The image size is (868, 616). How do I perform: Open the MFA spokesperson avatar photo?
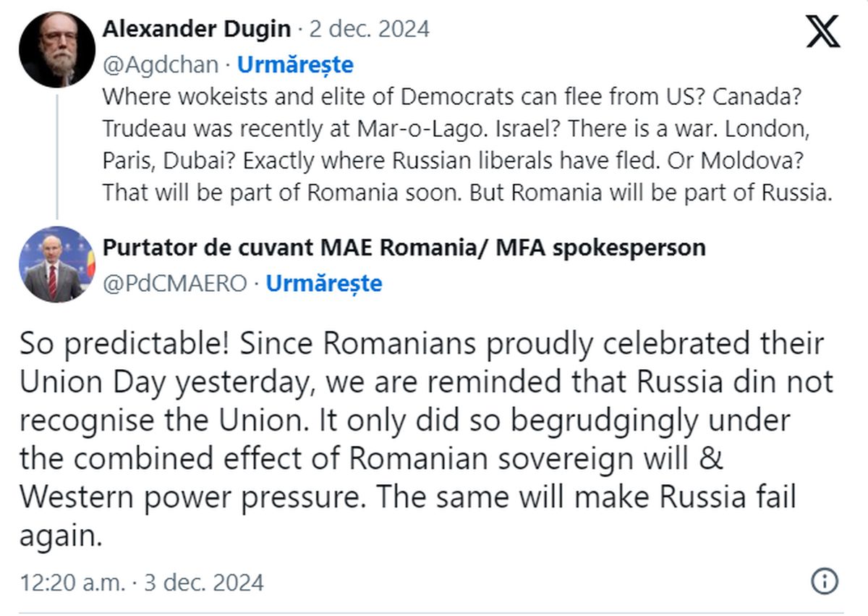click(x=57, y=264)
